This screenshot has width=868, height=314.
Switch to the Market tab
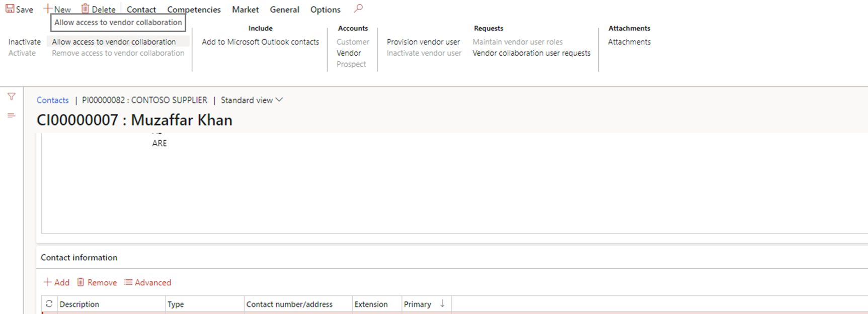coord(245,10)
